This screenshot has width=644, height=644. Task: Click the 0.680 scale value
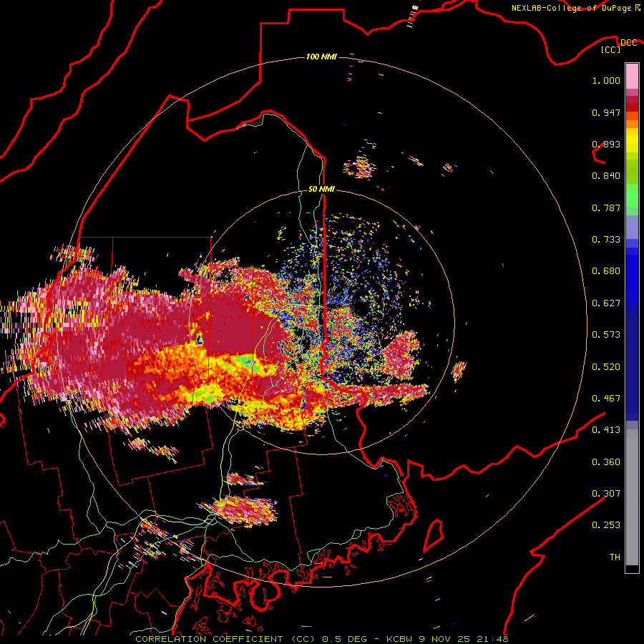606,271
